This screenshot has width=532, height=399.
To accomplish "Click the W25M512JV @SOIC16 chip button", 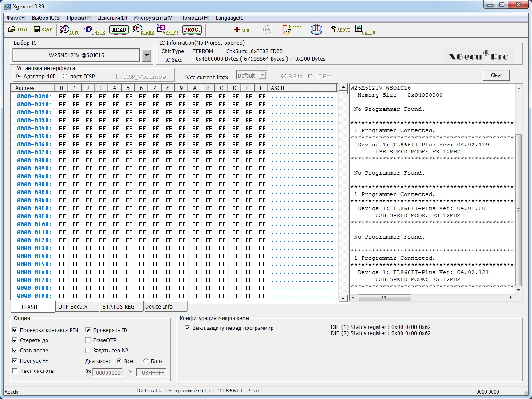I will (76, 55).
